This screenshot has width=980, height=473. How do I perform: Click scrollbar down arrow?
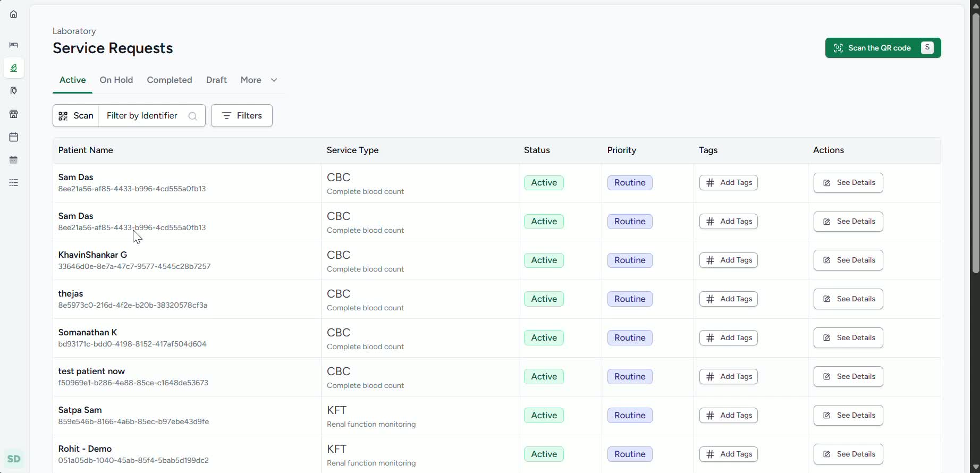pyautogui.click(x=975, y=467)
